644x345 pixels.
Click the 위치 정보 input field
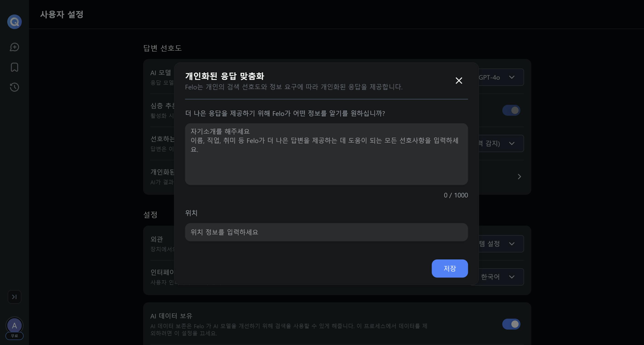[326, 232]
